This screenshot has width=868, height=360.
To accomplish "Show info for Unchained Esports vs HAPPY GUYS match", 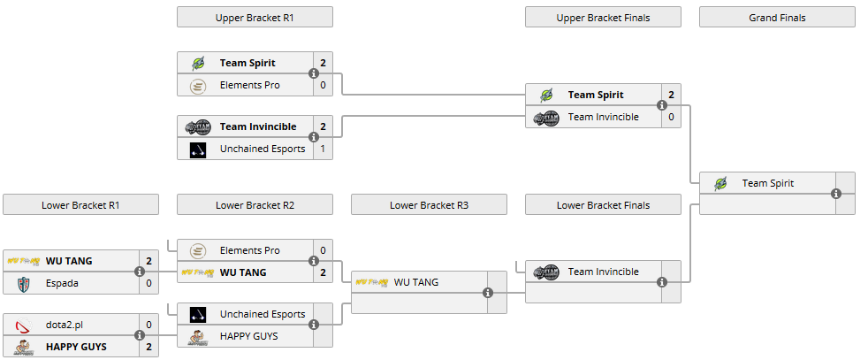I will [314, 325].
